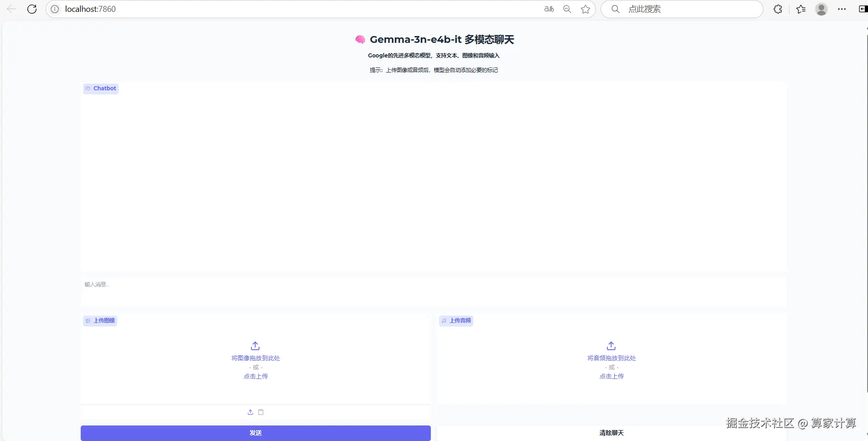Click the 上传音频 panel label
Image resolution: width=868 pixels, height=441 pixels.
point(456,321)
